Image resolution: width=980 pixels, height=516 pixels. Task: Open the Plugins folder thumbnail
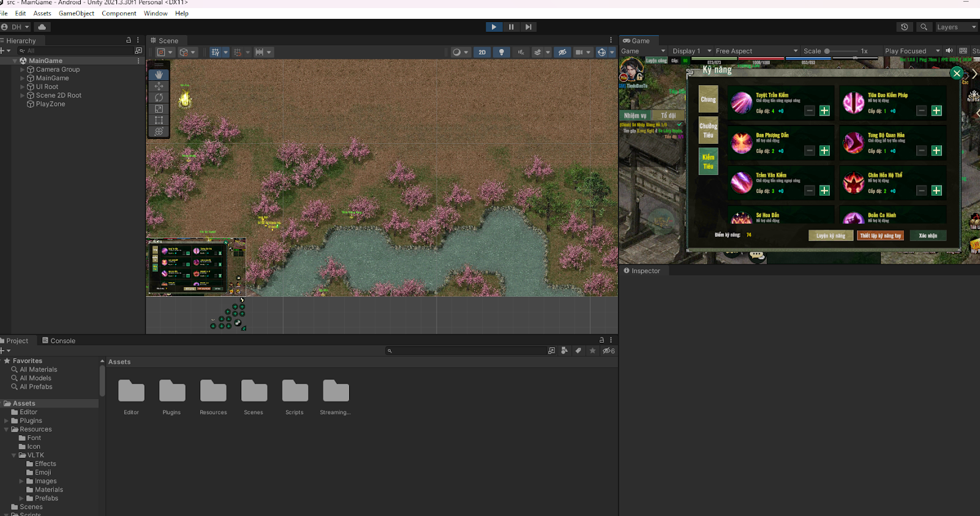click(172, 397)
